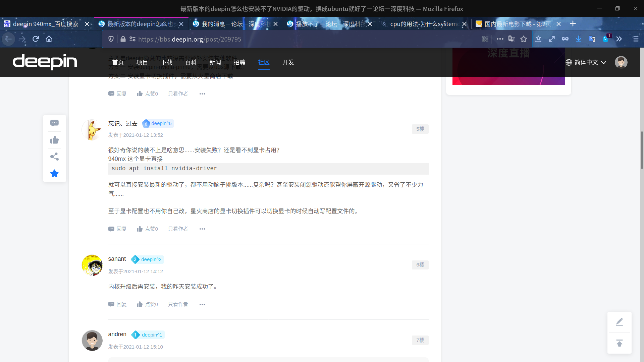Screen dimensions: 644x362
Task: Toggle the blue star favorite icon
Action: [x=54, y=174]
